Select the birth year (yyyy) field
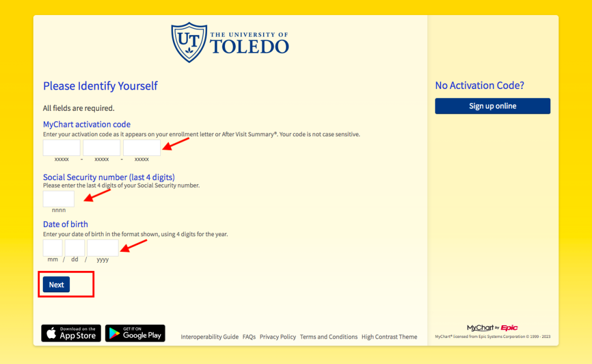This screenshot has height=364, width=592. pyautogui.click(x=103, y=248)
